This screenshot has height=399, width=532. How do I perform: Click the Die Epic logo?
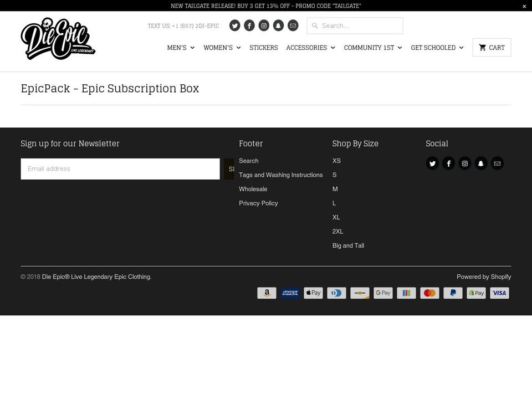pos(58,39)
